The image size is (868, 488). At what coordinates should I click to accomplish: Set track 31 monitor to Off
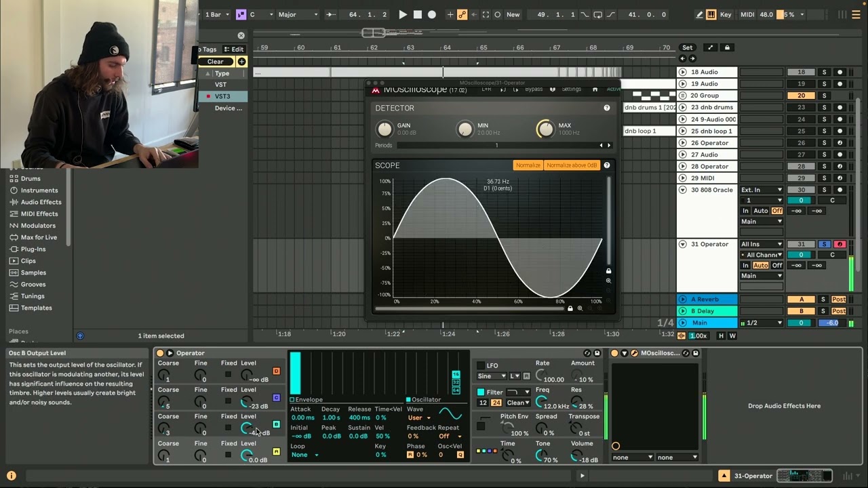[x=777, y=265]
